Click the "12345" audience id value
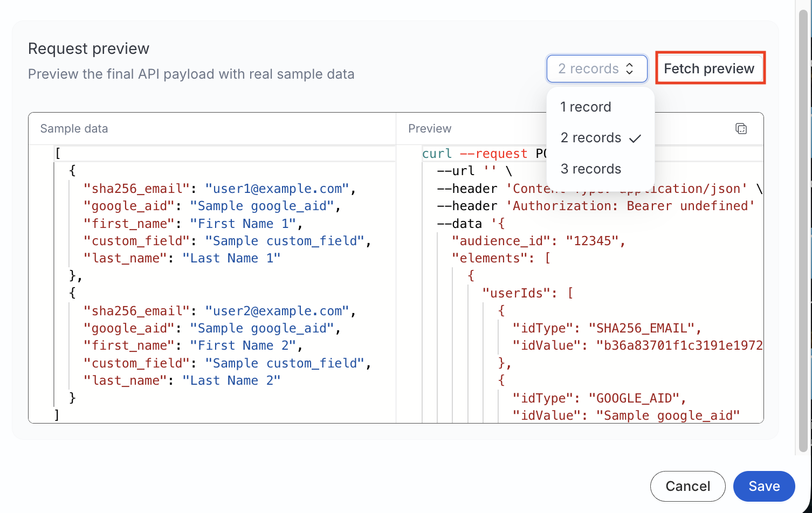The image size is (812, 513). tap(592, 241)
